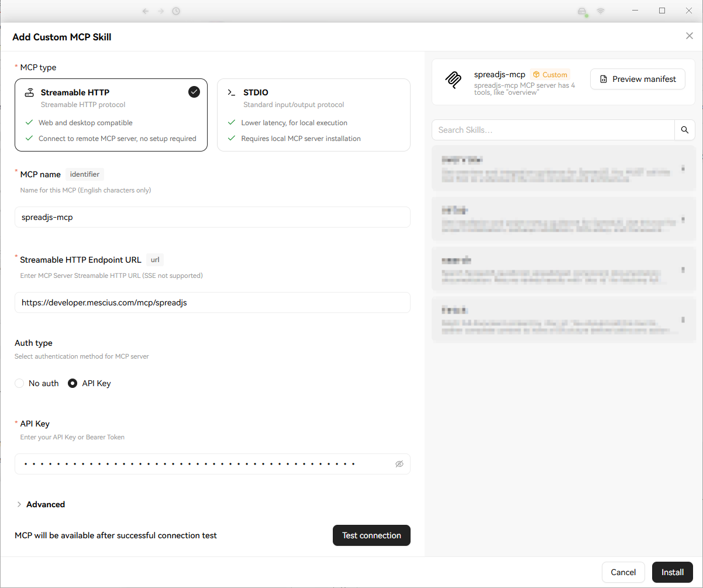Click the server status icon with green dot

pyautogui.click(x=582, y=12)
